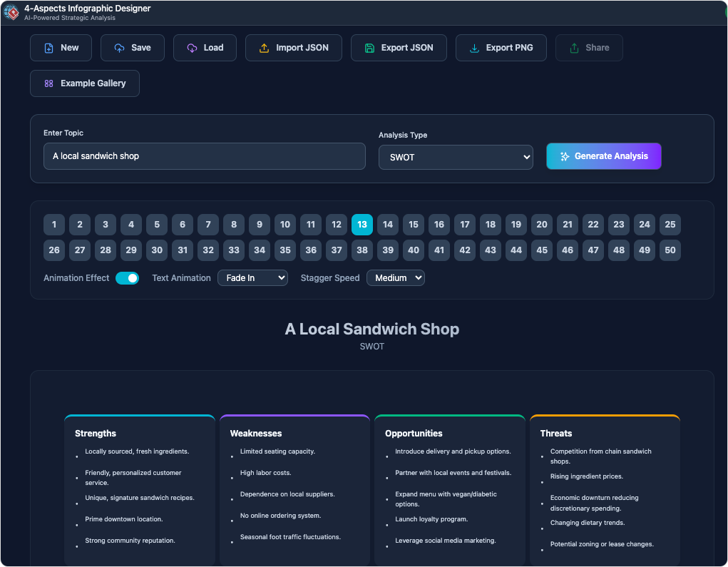Click the Example Gallery grid icon

pyautogui.click(x=48, y=83)
